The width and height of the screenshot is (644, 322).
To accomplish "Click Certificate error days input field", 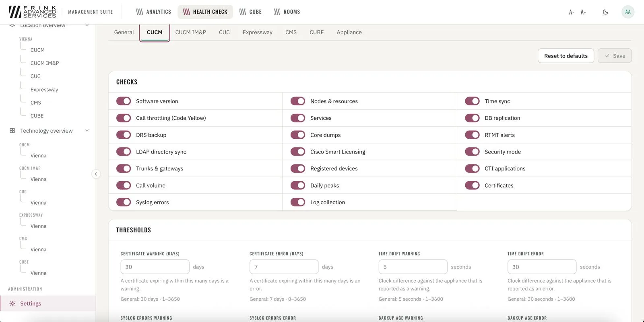I will (284, 267).
